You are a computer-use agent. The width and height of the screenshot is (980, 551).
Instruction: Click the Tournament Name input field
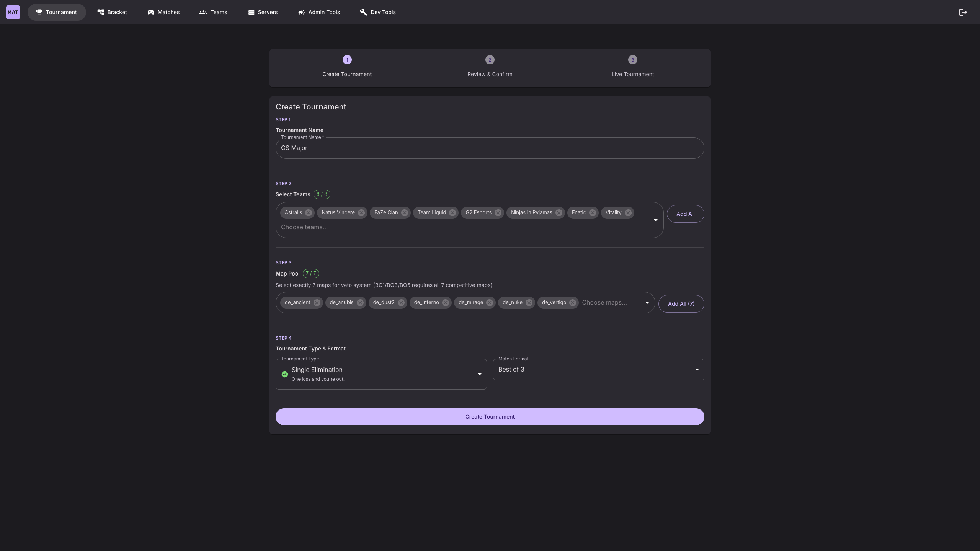(x=489, y=148)
